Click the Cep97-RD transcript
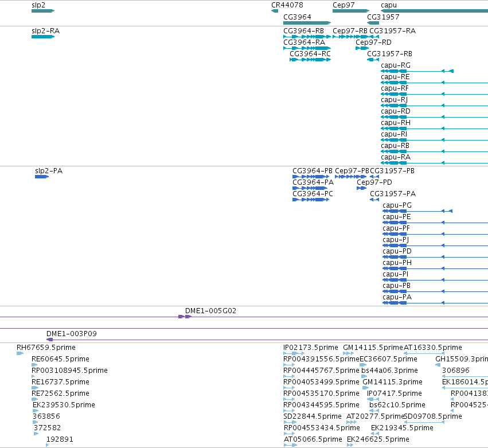The image size is (488, 448). tap(362, 48)
